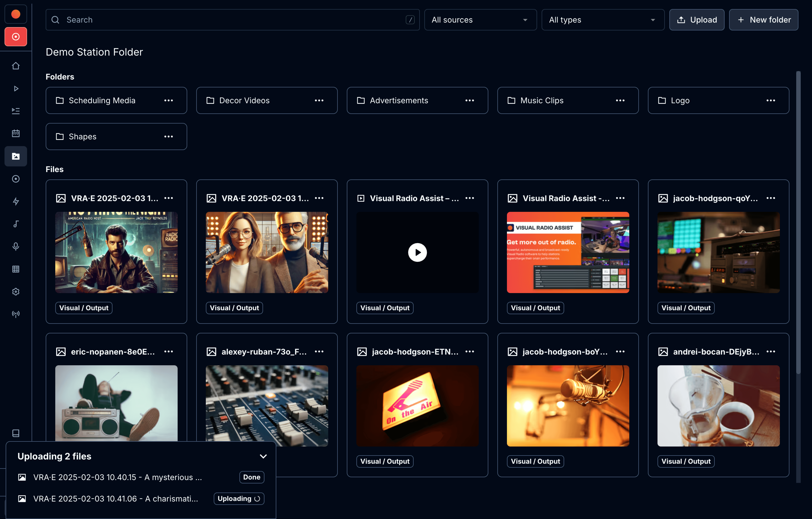The image size is (812, 519).
Task: Collapse the Uploading 2 files panel
Action: [263, 457]
